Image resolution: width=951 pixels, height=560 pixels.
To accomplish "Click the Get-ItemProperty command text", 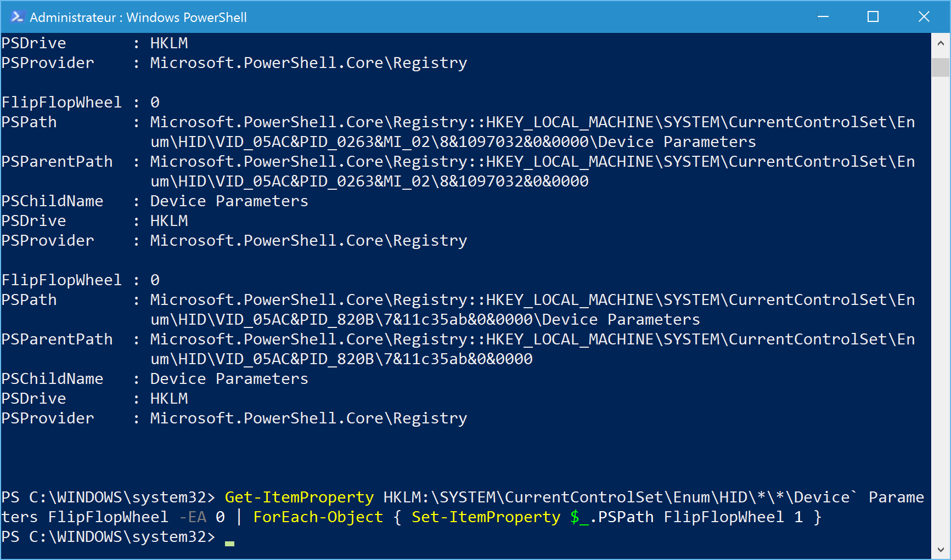I will click(x=300, y=497).
